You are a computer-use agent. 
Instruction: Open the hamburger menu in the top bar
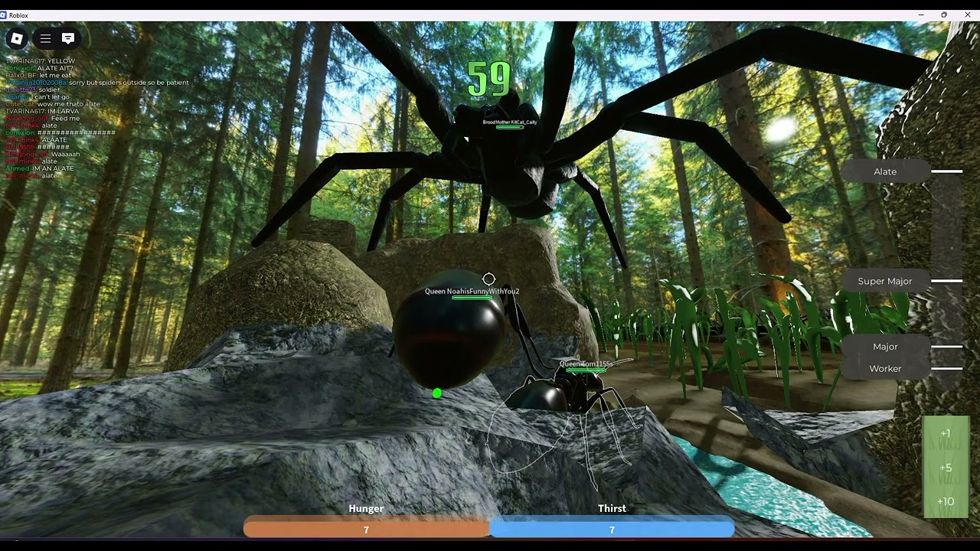click(x=45, y=38)
